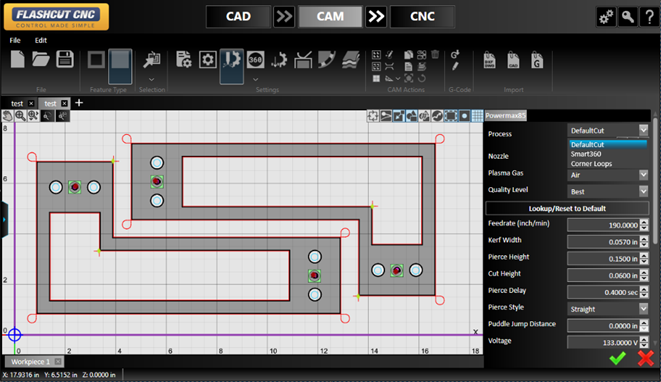Adjust the Cut Height stepper arrows
The image size is (661, 382).
pos(644,275)
